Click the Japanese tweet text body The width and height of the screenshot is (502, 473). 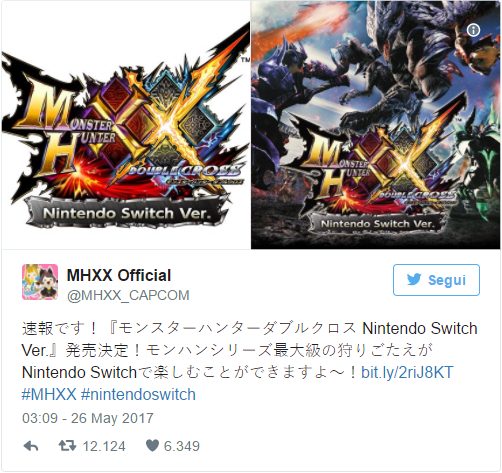click(x=250, y=350)
